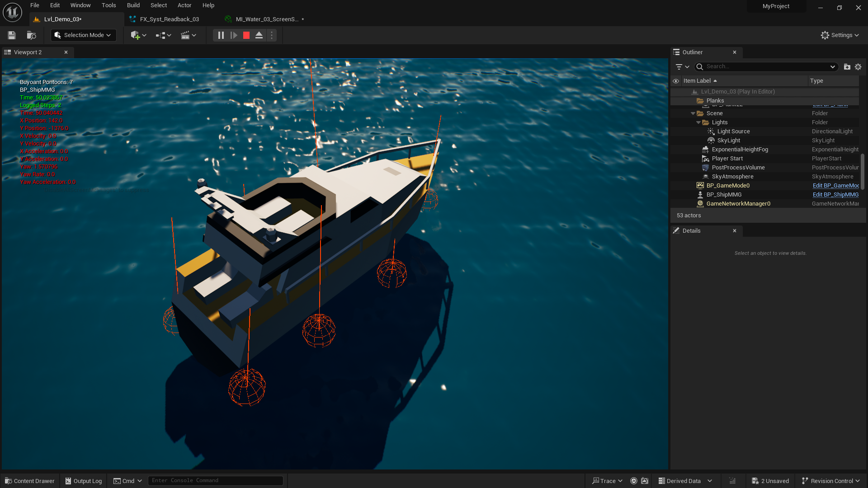Viewport: 868px width, 488px height.
Task: Collapse the Lights folder
Action: 699,122
